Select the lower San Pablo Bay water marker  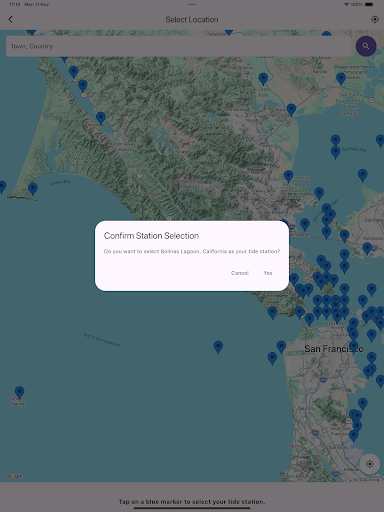click(335, 152)
